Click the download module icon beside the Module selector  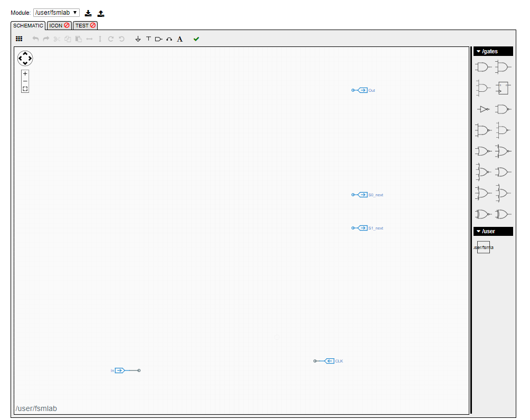[88, 13]
